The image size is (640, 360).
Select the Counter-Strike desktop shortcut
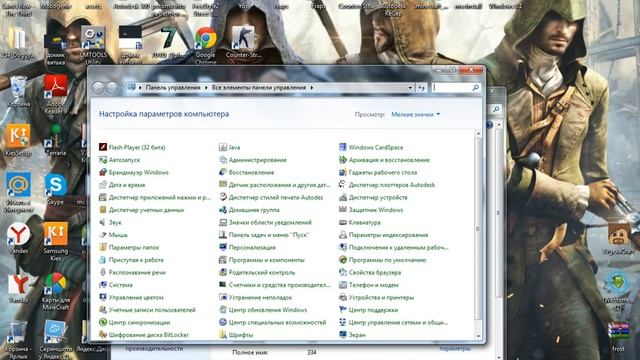243,42
